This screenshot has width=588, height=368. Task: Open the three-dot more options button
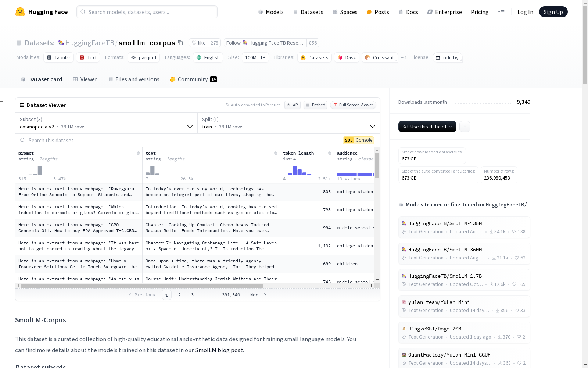coord(465,127)
